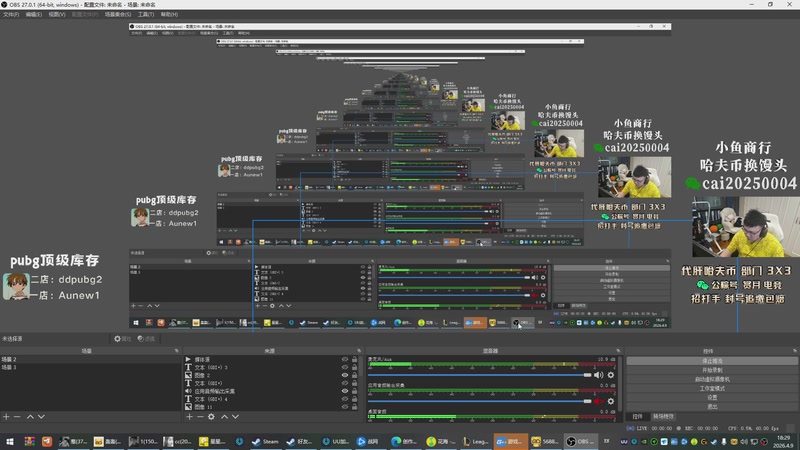This screenshot has width=800, height=450.
Task: Open settings gear for 麦克风/Aux audio channel
Action: [x=611, y=375]
